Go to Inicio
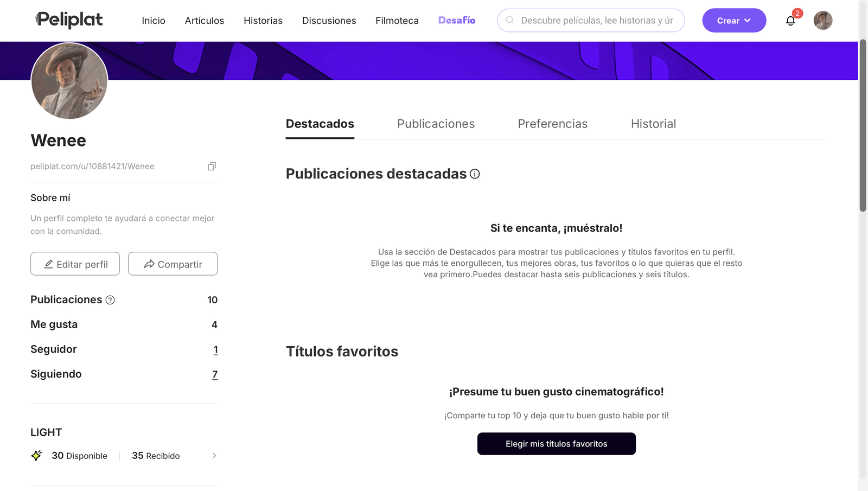 (x=154, y=21)
